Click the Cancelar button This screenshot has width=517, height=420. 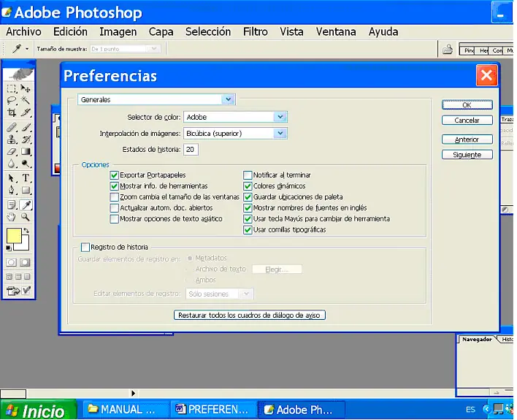[x=467, y=121]
